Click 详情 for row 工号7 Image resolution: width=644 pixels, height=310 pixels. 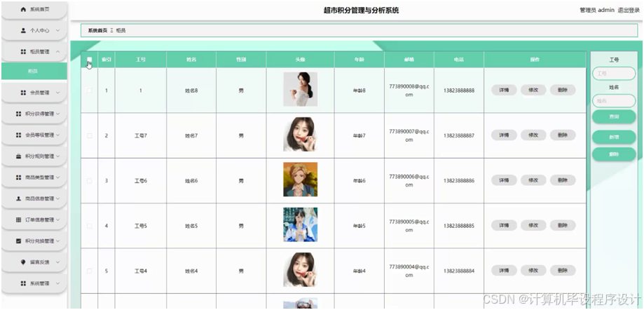(x=504, y=135)
